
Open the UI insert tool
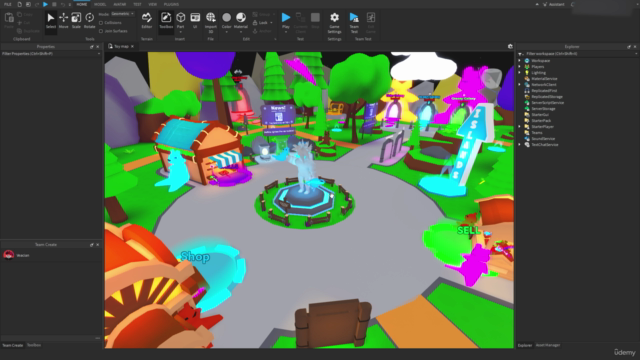pos(195,20)
